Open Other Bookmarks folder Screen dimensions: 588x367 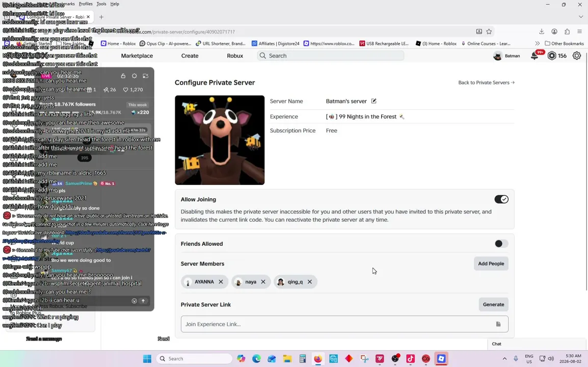[x=565, y=43]
